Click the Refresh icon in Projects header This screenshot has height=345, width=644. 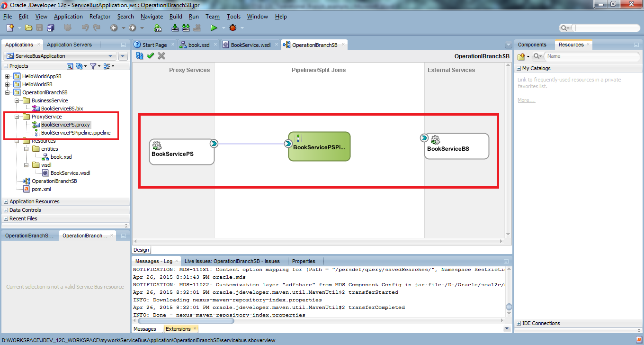click(x=79, y=66)
